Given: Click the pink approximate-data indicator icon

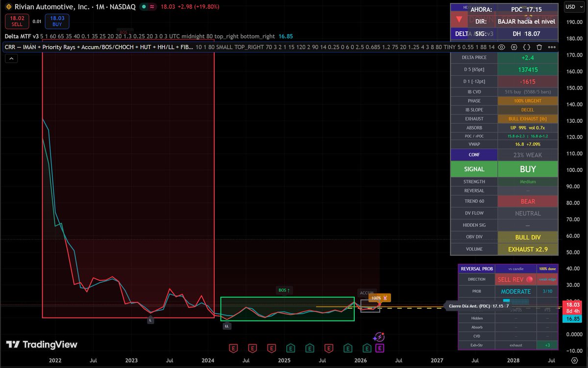Looking at the screenshot, I should pyautogui.click(x=152, y=7).
